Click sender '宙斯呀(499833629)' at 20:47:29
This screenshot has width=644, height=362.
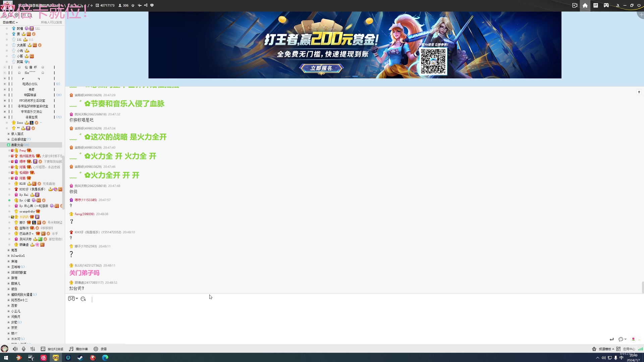pos(88,95)
